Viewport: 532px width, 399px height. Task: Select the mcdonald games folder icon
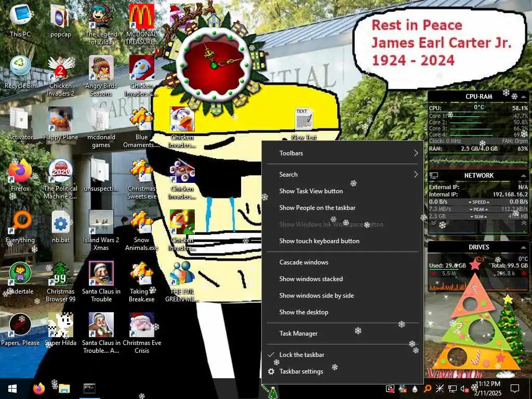click(101, 127)
